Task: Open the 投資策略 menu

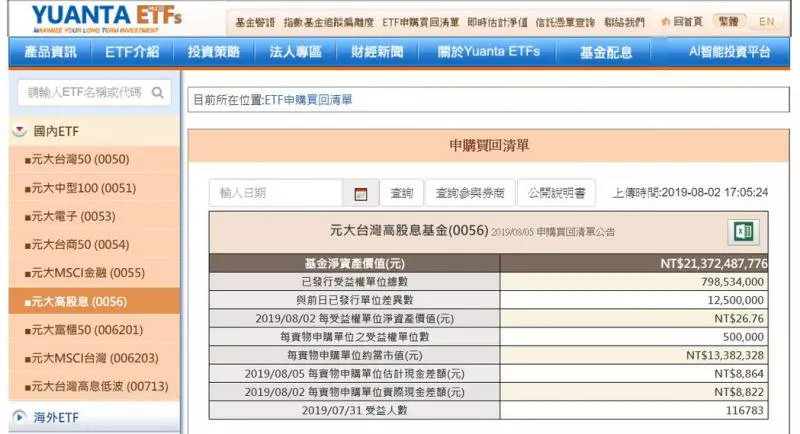Action: [214, 52]
